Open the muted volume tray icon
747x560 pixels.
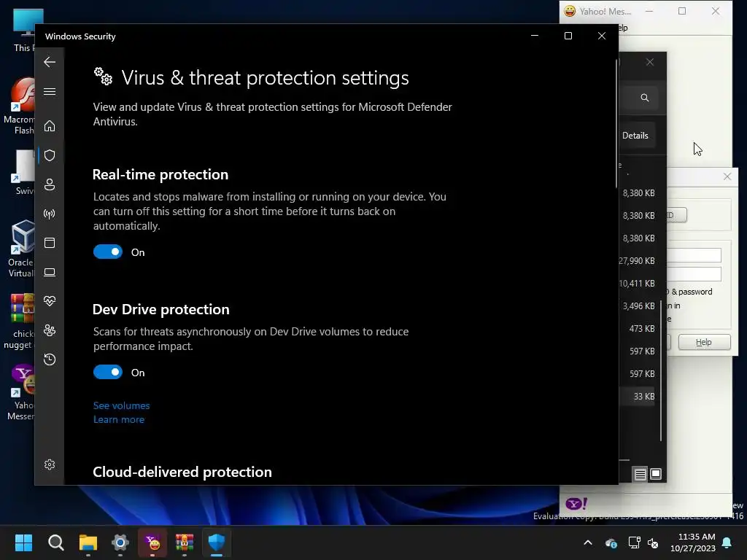pyautogui.click(x=653, y=542)
